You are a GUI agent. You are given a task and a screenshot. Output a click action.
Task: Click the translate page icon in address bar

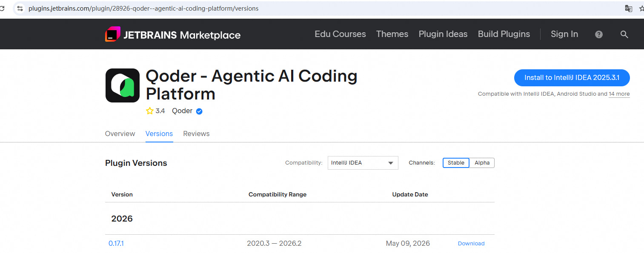click(628, 9)
